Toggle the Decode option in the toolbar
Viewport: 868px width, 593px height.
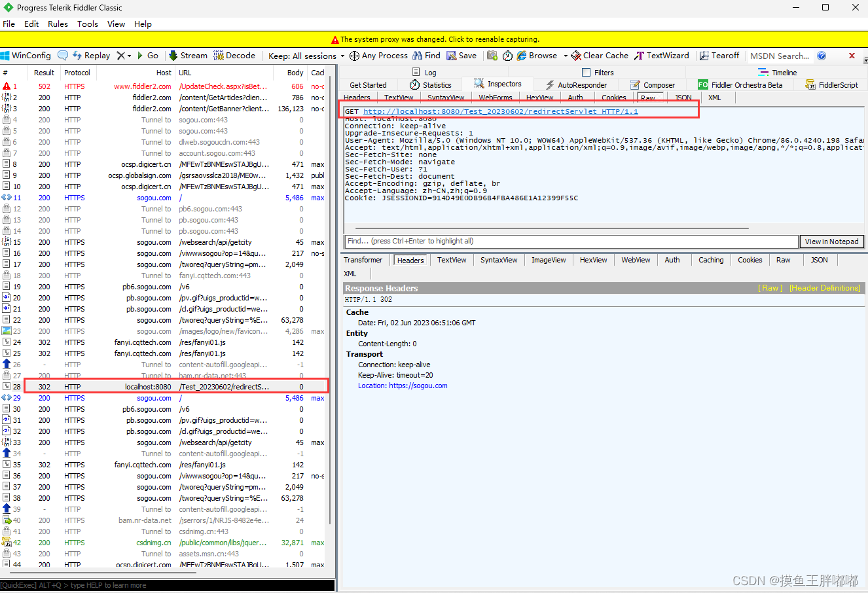click(234, 56)
